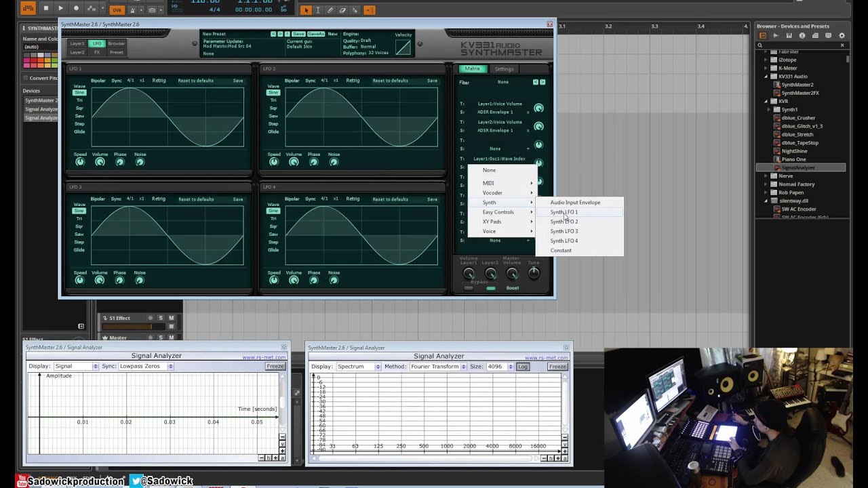Open Display dropdown set to Signal
The image size is (868, 488).
(x=76, y=366)
